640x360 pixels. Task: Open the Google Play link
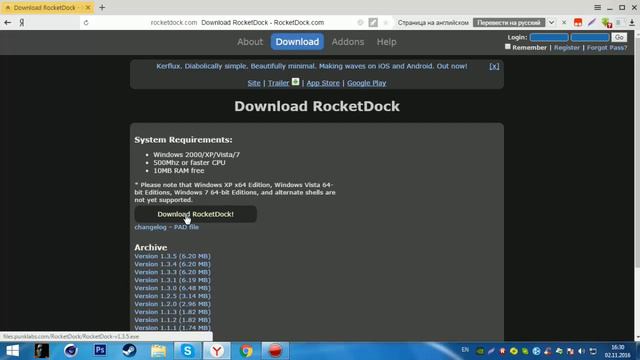click(367, 83)
